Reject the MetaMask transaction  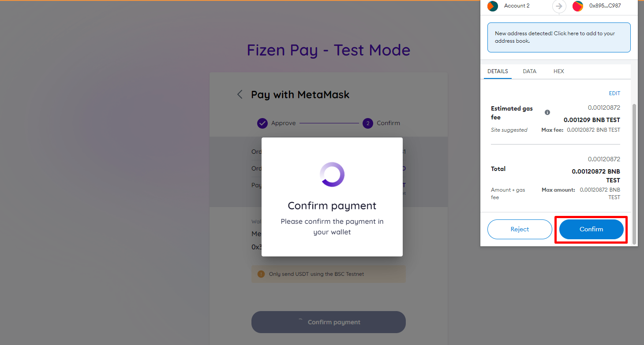(x=520, y=229)
